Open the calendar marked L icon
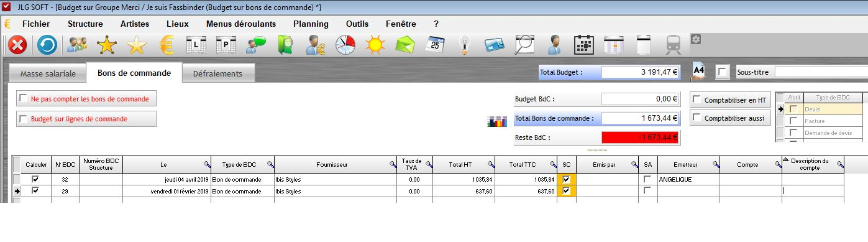The width and height of the screenshot is (868, 242). click(196, 45)
